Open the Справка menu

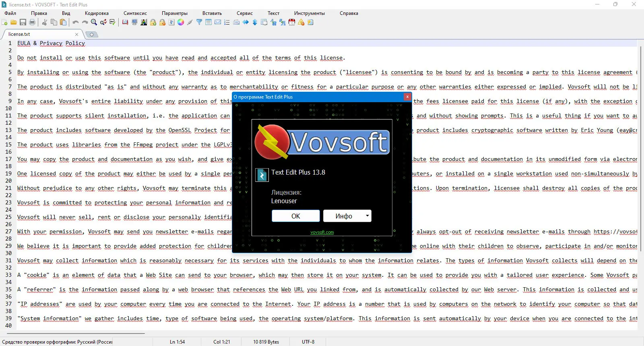[x=349, y=13]
